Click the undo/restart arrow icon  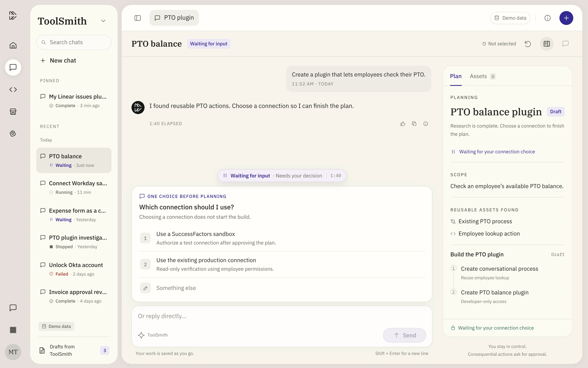[x=528, y=44]
